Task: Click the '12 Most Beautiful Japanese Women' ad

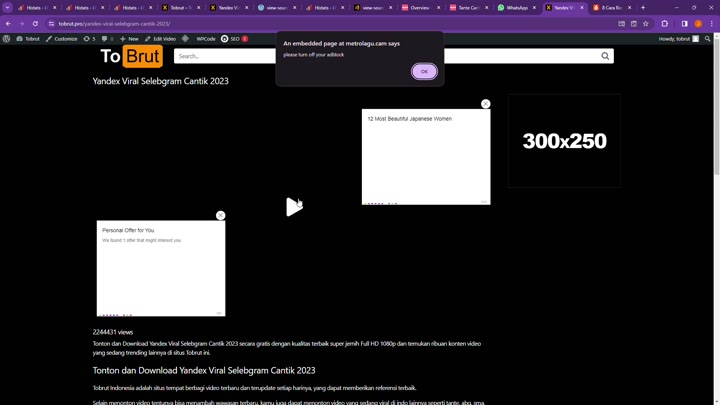Action: point(426,157)
